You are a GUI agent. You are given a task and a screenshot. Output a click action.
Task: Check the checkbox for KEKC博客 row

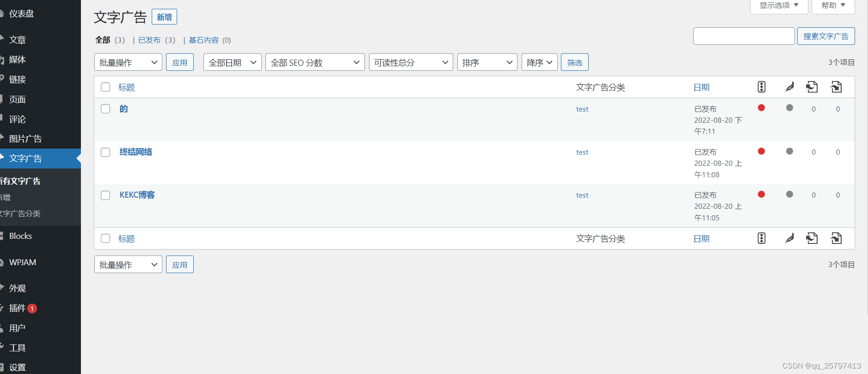click(x=105, y=195)
